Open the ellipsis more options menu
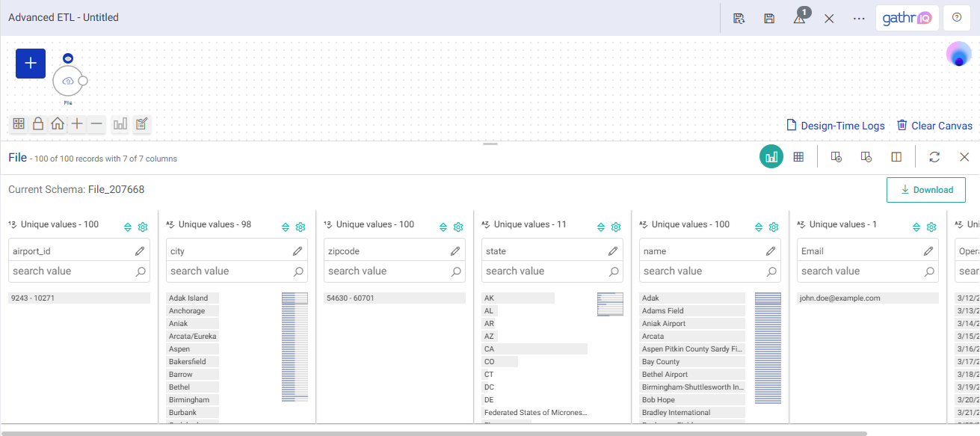 pyautogui.click(x=858, y=17)
